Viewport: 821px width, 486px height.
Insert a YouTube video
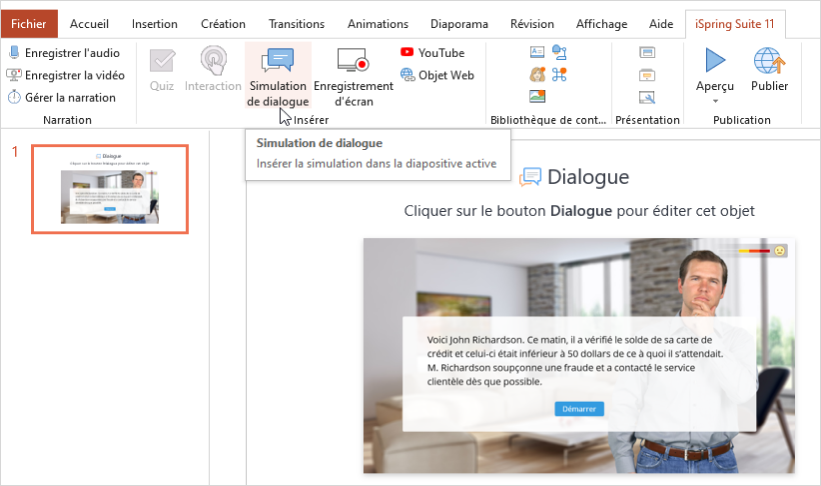tap(432, 52)
